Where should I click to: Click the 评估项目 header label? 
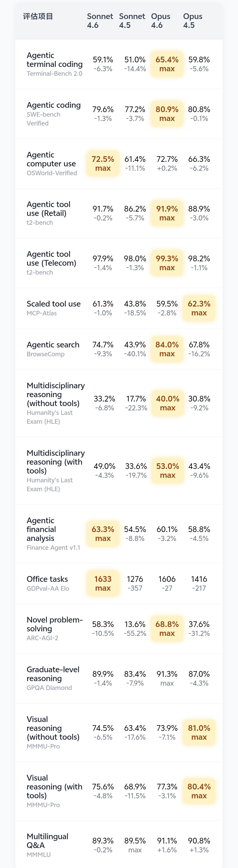(38, 17)
